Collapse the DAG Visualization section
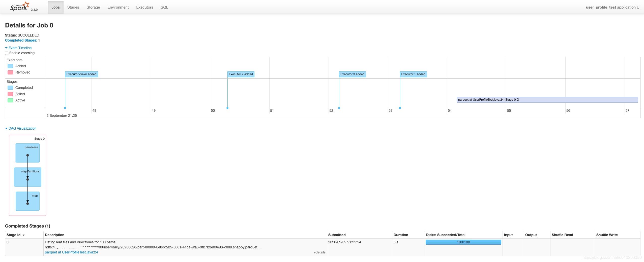 pyautogui.click(x=21, y=128)
